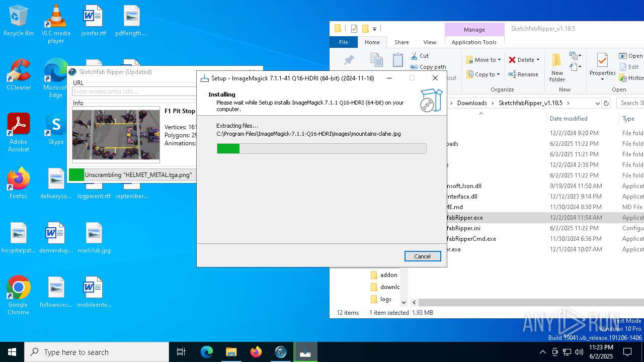Click the Sketchfab URL input field
Screen dimensions: 644x362
coord(134,92)
